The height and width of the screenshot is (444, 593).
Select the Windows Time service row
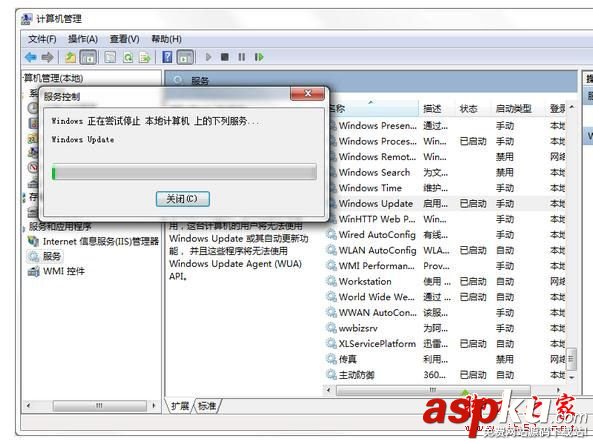(x=447, y=188)
